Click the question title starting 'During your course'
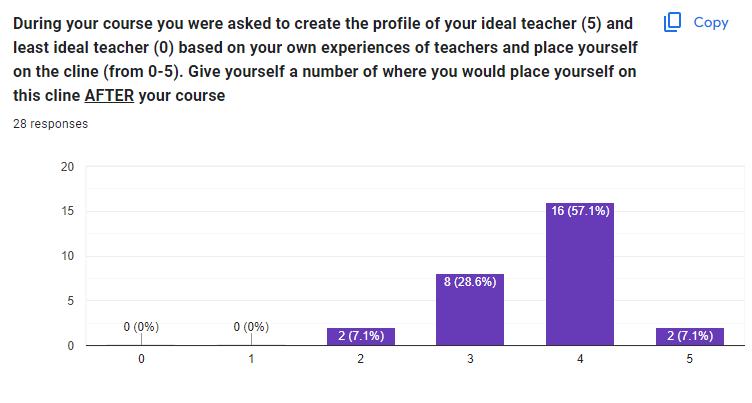This screenshot has height=403, width=752. pyautogui.click(x=325, y=59)
